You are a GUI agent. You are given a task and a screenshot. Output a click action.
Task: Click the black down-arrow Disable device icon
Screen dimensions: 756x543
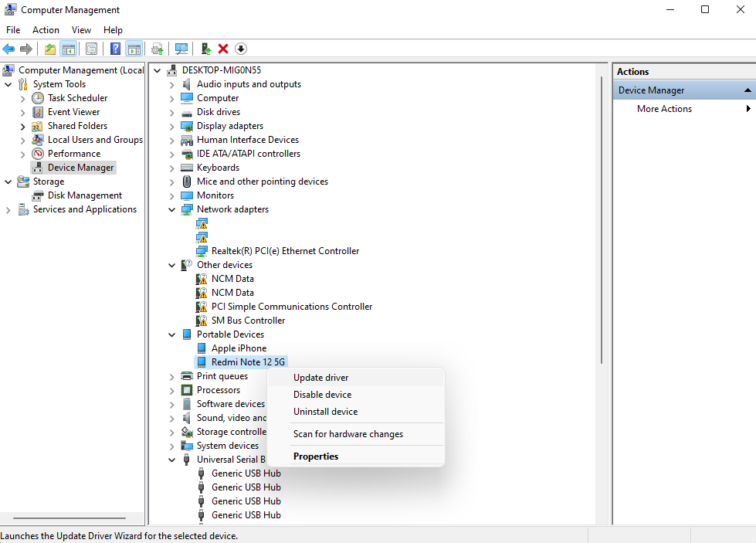click(241, 49)
